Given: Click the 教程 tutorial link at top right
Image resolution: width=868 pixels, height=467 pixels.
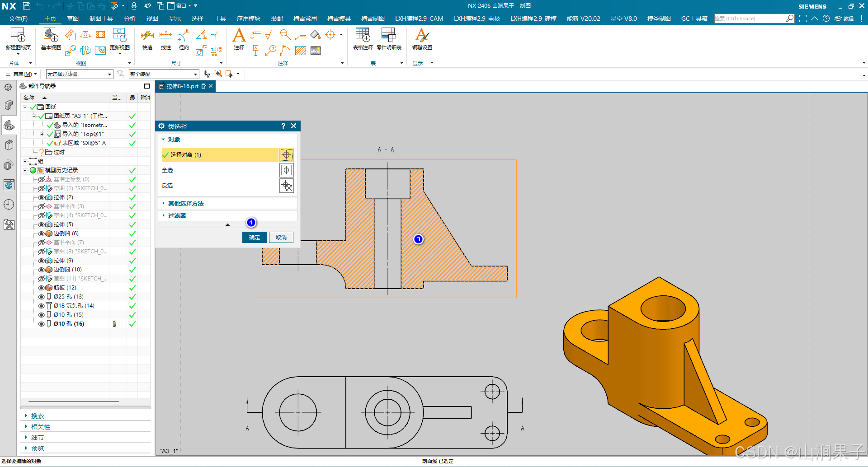Looking at the screenshot, I should [844, 19].
